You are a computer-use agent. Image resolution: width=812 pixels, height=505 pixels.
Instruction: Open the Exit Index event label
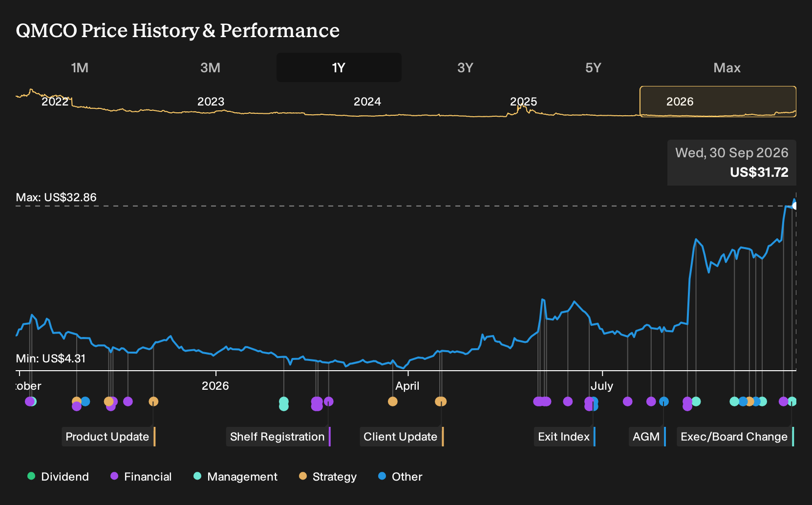tap(565, 437)
